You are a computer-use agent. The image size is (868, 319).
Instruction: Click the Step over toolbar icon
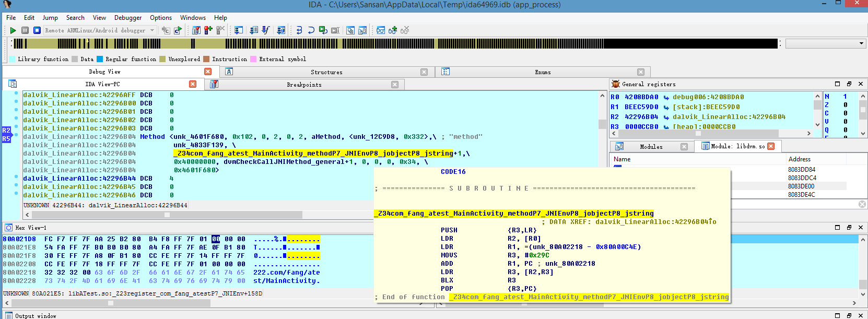[x=311, y=30]
